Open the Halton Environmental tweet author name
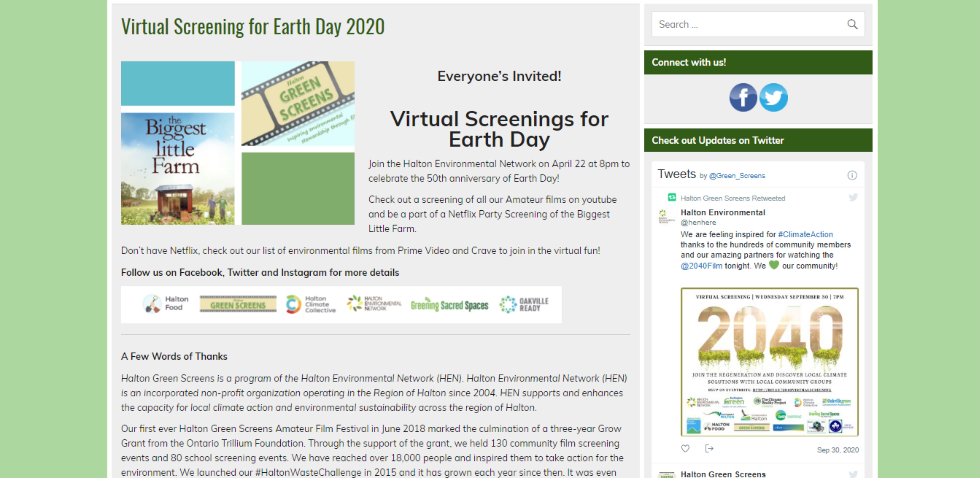 (x=723, y=213)
